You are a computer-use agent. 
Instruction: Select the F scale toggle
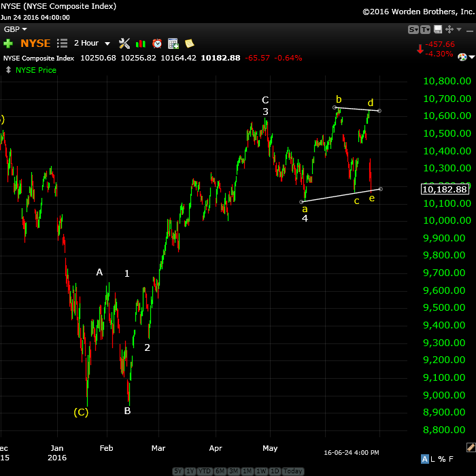point(451,459)
